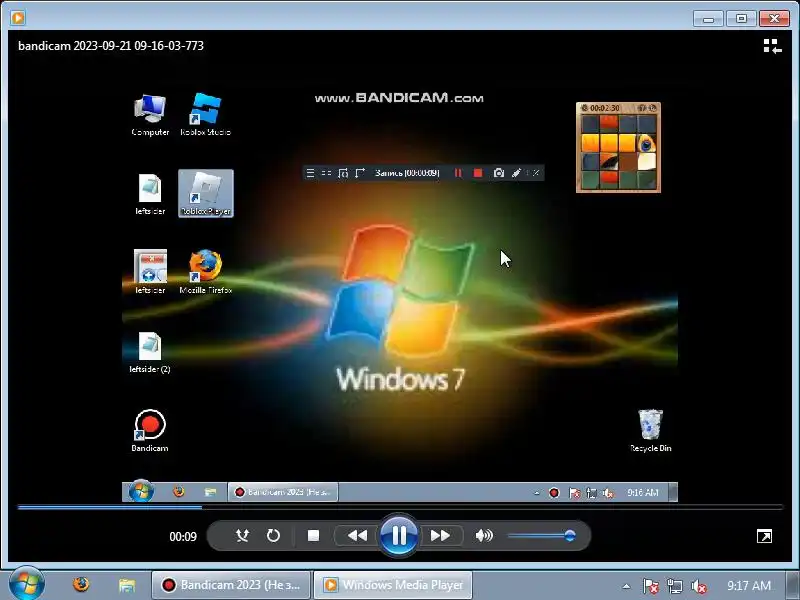Click the Next (fast forward) button
This screenshot has height=600, width=800.
pos(440,535)
